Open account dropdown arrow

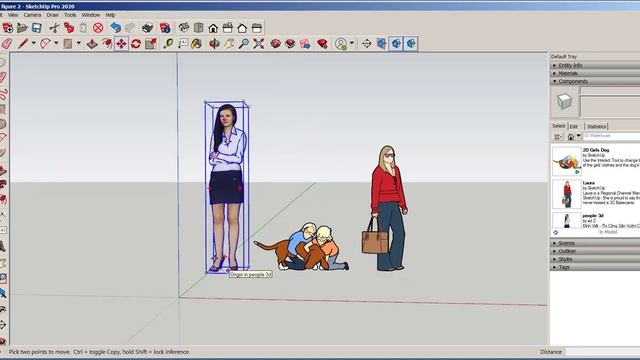coord(352,43)
